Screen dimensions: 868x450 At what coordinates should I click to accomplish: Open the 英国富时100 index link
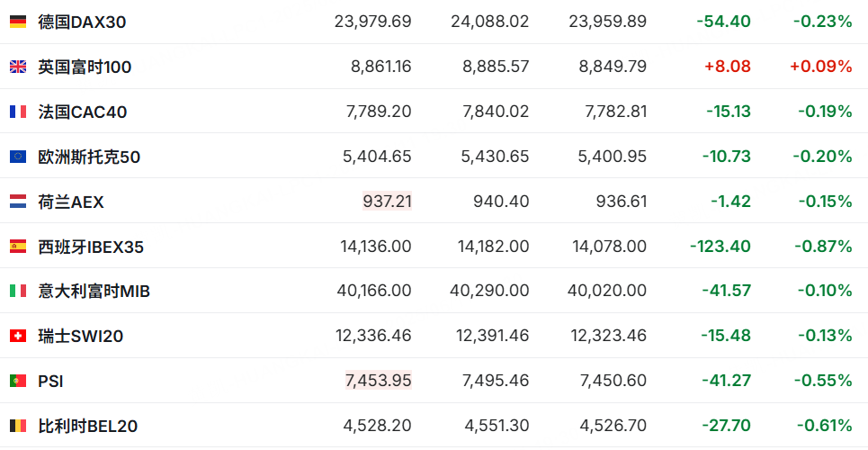(85, 67)
